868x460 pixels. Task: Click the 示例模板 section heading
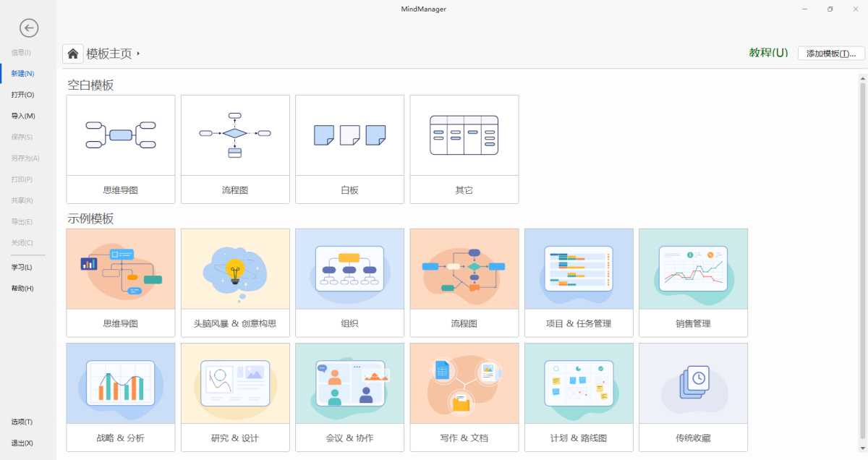click(90, 218)
